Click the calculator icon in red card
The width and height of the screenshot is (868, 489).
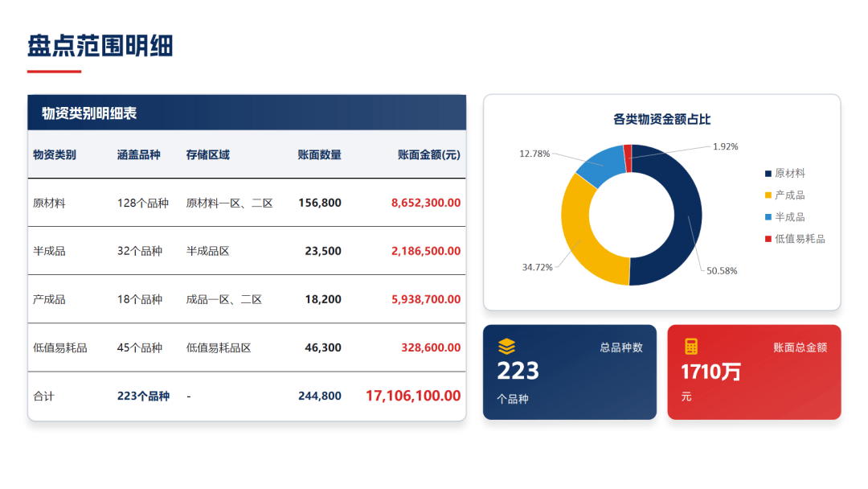pyautogui.click(x=691, y=347)
